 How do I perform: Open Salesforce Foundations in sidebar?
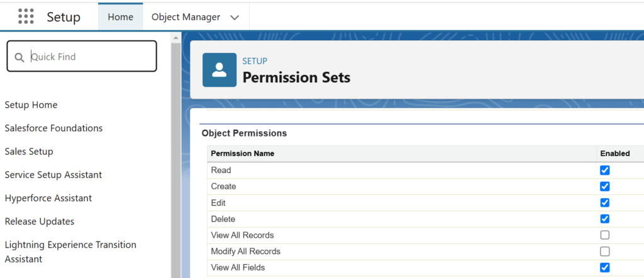point(54,128)
